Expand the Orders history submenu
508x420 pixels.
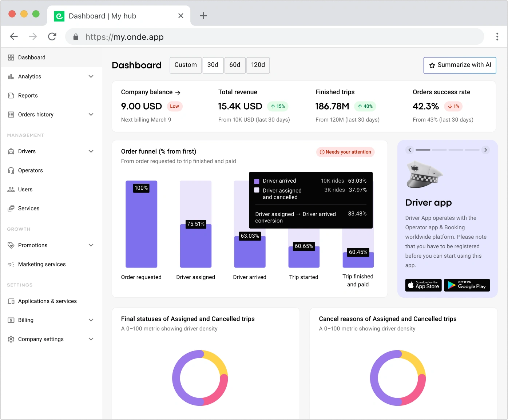[x=91, y=114]
